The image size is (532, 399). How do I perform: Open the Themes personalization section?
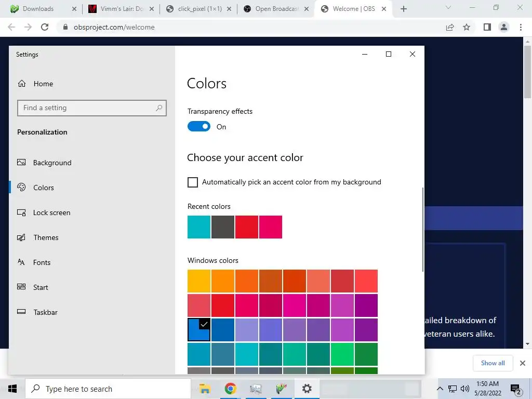point(46,237)
